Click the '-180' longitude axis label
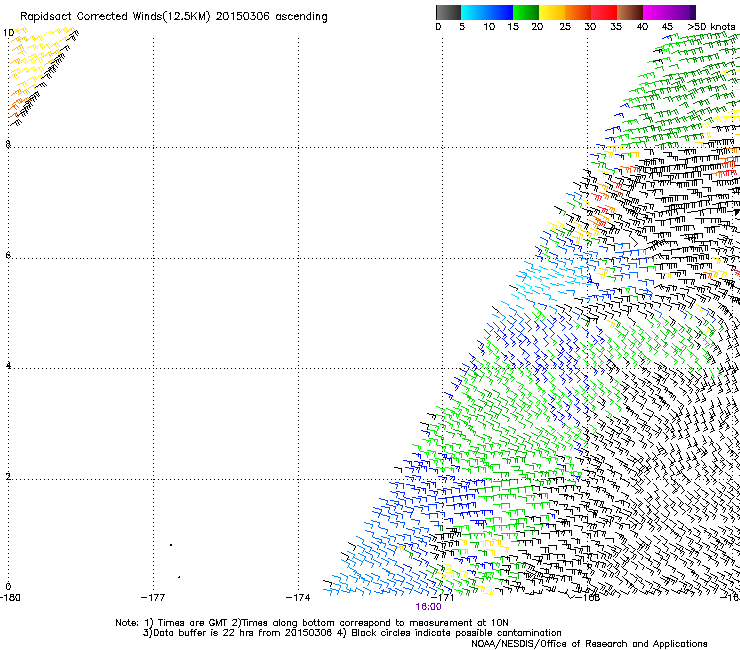 tap(10, 598)
